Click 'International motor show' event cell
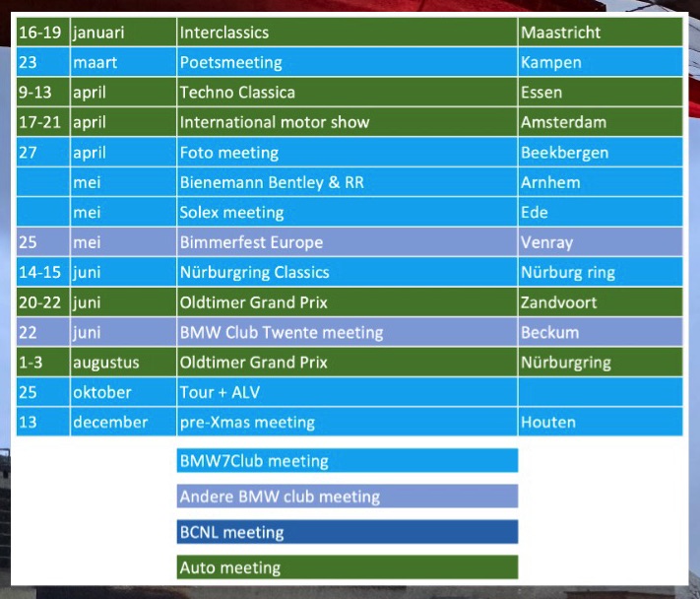This screenshot has width=700, height=599. pos(347,122)
